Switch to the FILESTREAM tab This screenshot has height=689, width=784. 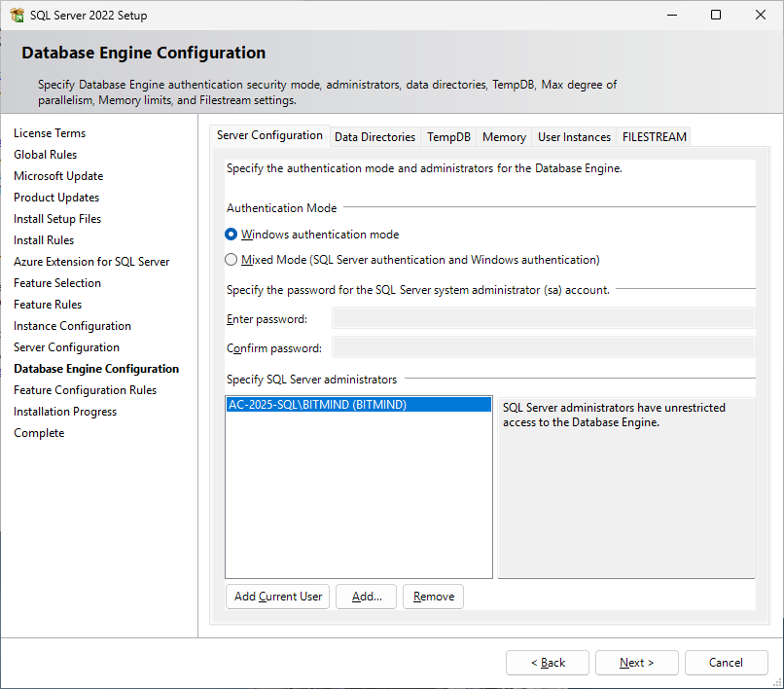coord(655,137)
